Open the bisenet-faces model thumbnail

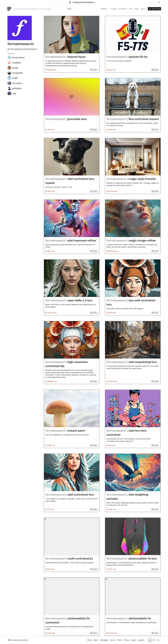(x=72, y=35)
